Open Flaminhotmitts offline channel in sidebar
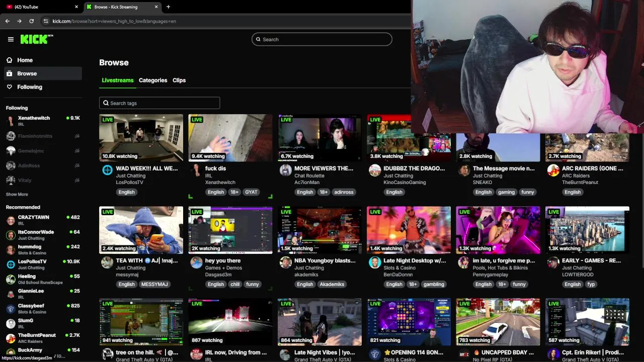The image size is (644, 362). [x=43, y=136]
